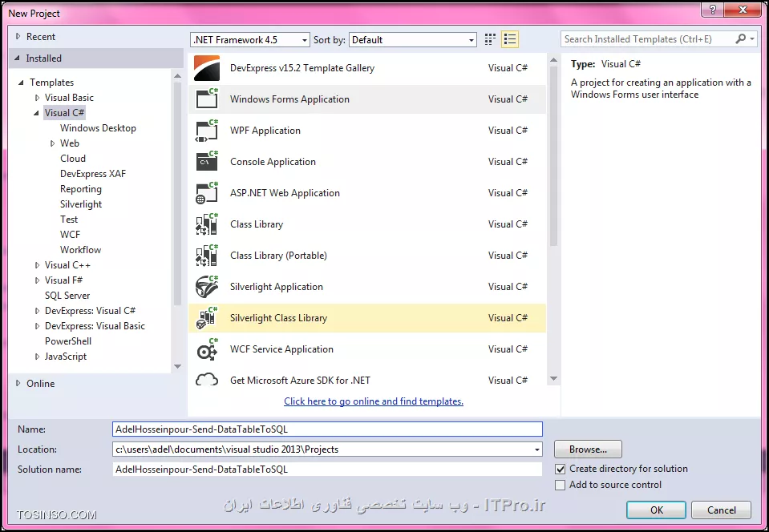This screenshot has width=769, height=532.
Task: Click the ASP.NET Web Application template icon
Action: pos(206,193)
